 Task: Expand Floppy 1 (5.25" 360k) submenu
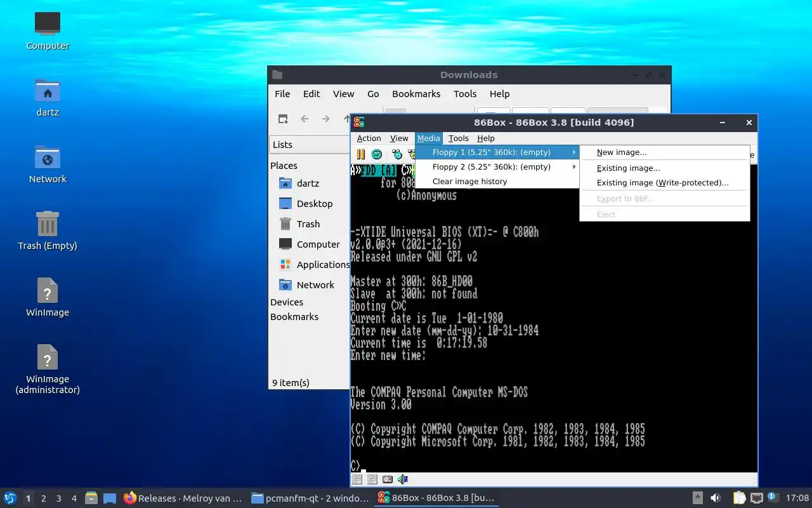(x=497, y=152)
